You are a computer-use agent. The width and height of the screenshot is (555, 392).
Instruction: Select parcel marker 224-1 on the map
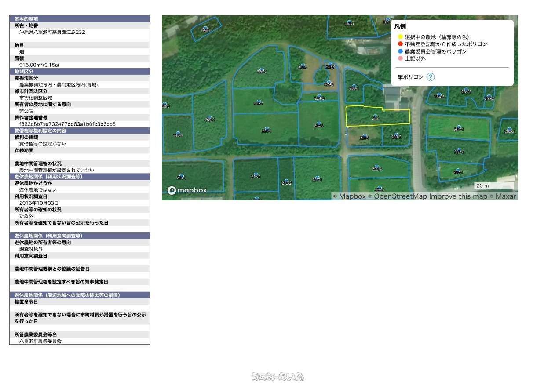(267, 130)
